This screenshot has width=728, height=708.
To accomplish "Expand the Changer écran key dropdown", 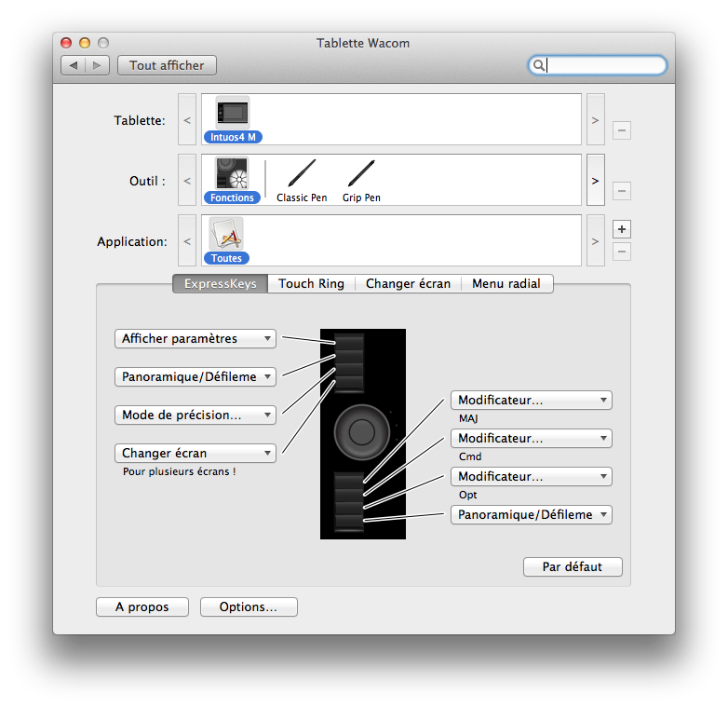I will 195,453.
